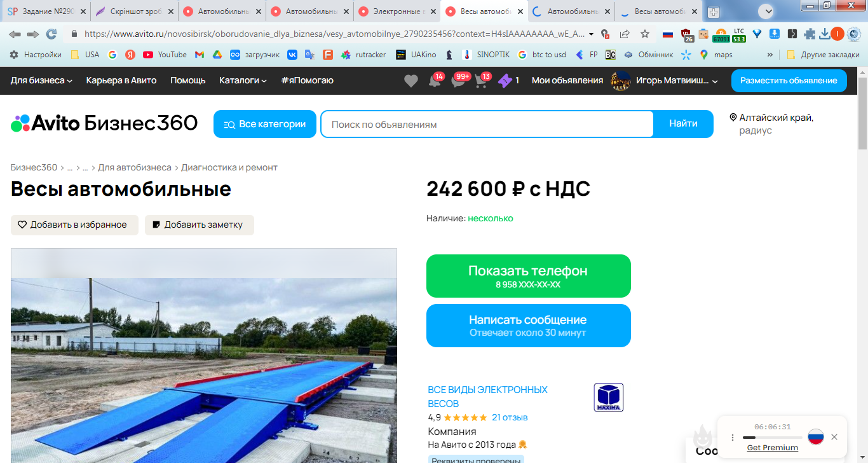This screenshot has width=868, height=463.
Task: Open the purple ticket icon in header
Action: click(505, 81)
